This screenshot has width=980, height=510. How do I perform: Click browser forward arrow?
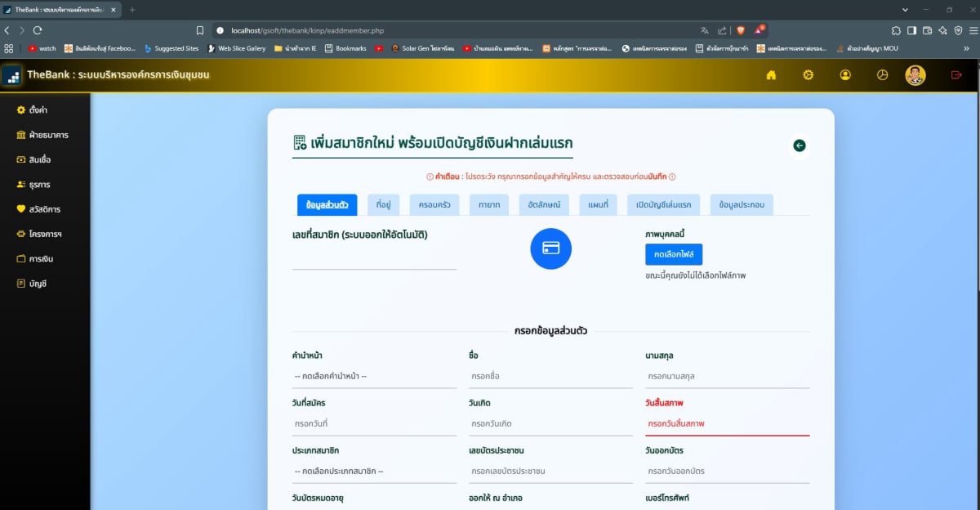click(x=22, y=30)
